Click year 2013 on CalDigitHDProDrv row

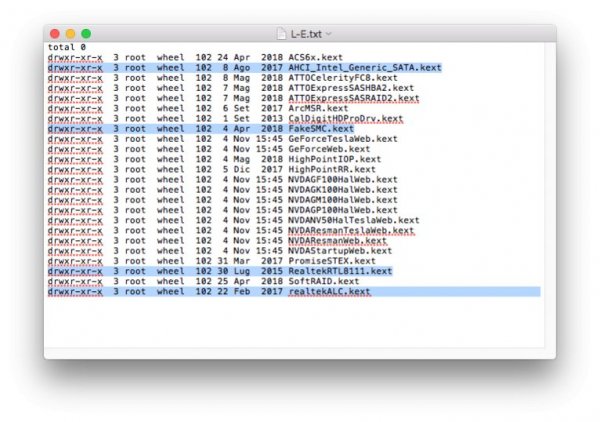pyautogui.click(x=272, y=119)
